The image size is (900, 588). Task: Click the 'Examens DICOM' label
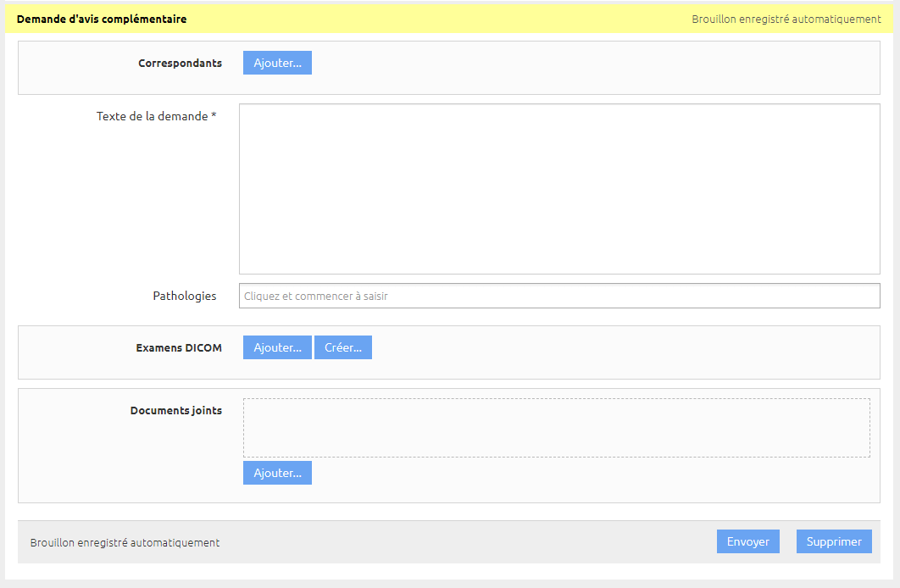[179, 347]
